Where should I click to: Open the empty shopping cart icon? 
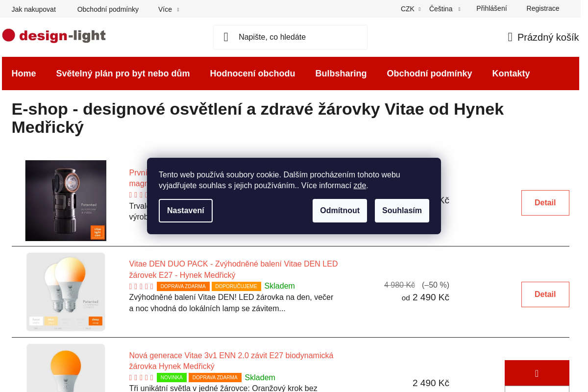(510, 37)
